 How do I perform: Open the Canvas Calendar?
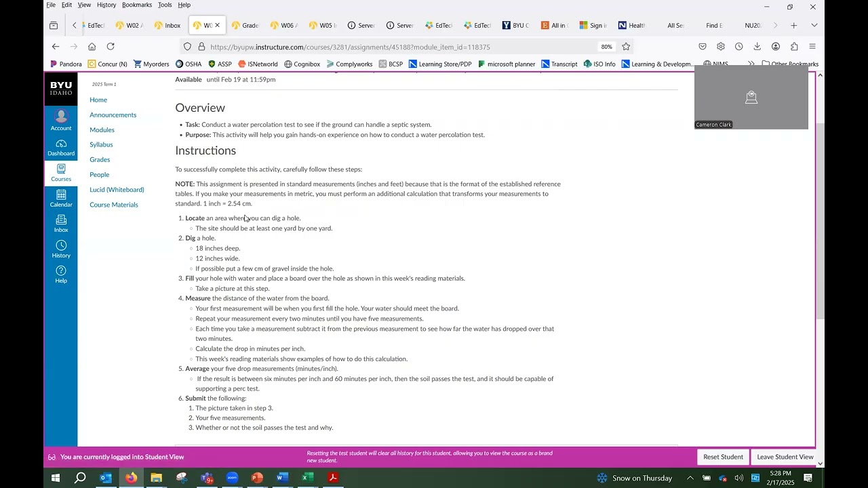tap(61, 198)
